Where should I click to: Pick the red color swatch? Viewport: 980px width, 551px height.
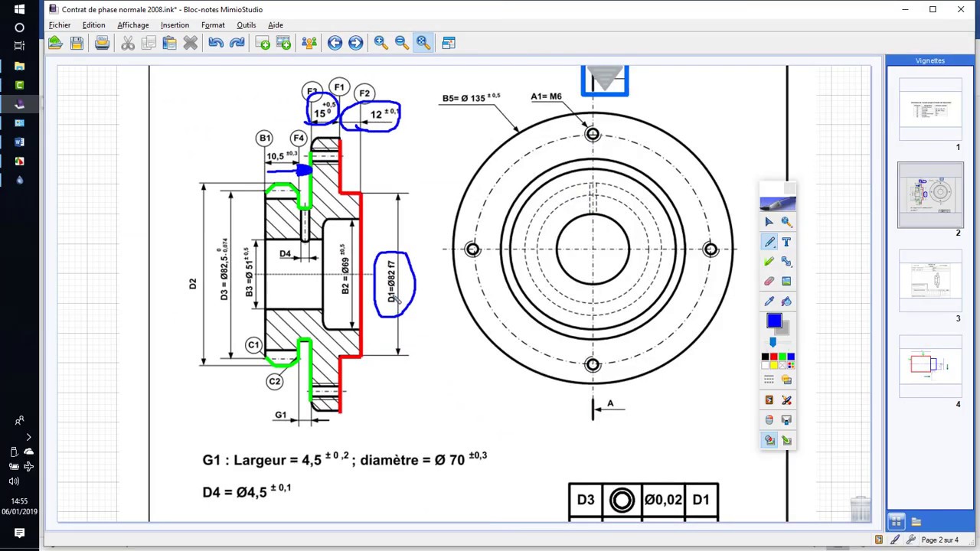(x=773, y=357)
